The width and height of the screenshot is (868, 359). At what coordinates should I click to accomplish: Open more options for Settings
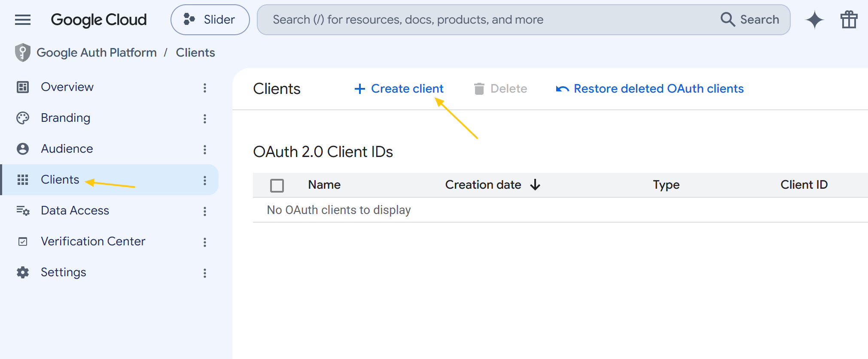coord(205,273)
